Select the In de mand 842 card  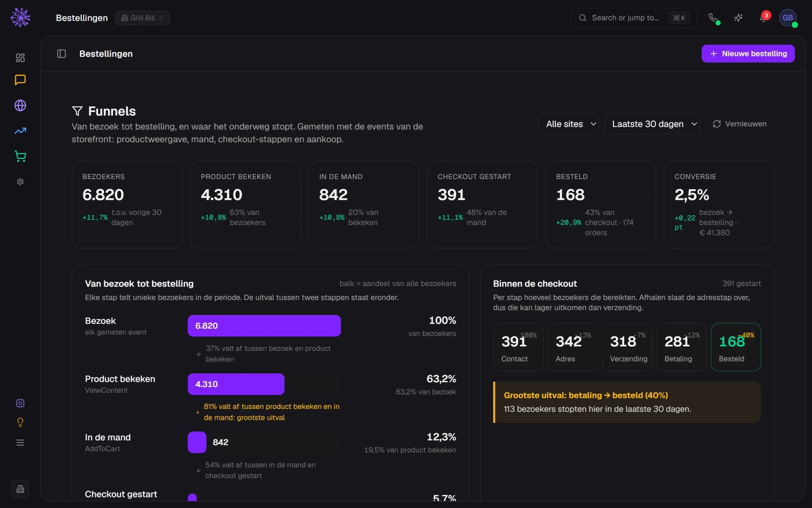(x=364, y=204)
